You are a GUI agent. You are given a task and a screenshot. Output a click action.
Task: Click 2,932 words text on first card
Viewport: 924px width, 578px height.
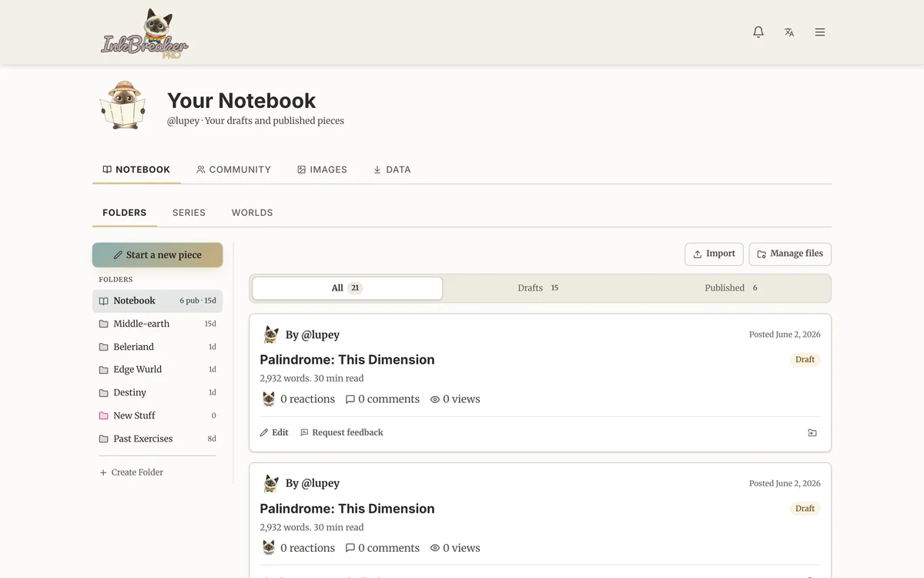(285, 378)
